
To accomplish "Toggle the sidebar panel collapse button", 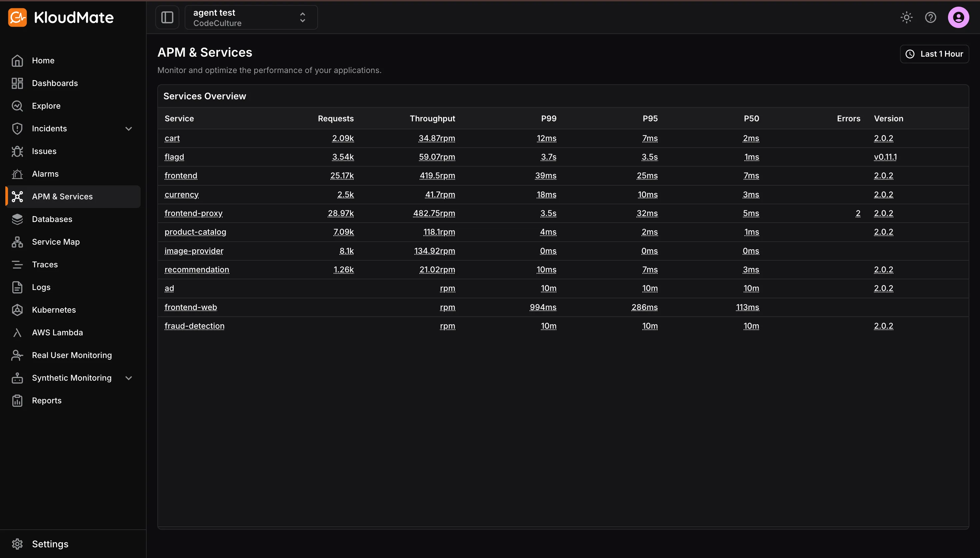I will tap(167, 17).
